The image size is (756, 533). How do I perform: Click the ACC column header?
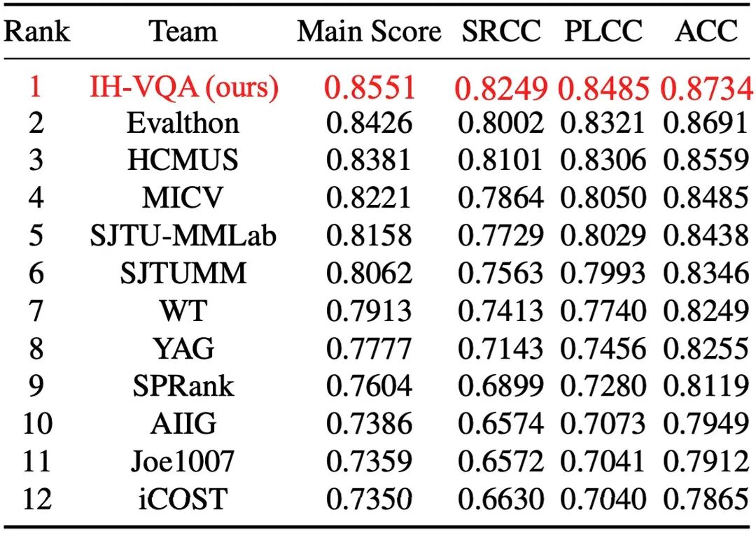[x=706, y=31]
